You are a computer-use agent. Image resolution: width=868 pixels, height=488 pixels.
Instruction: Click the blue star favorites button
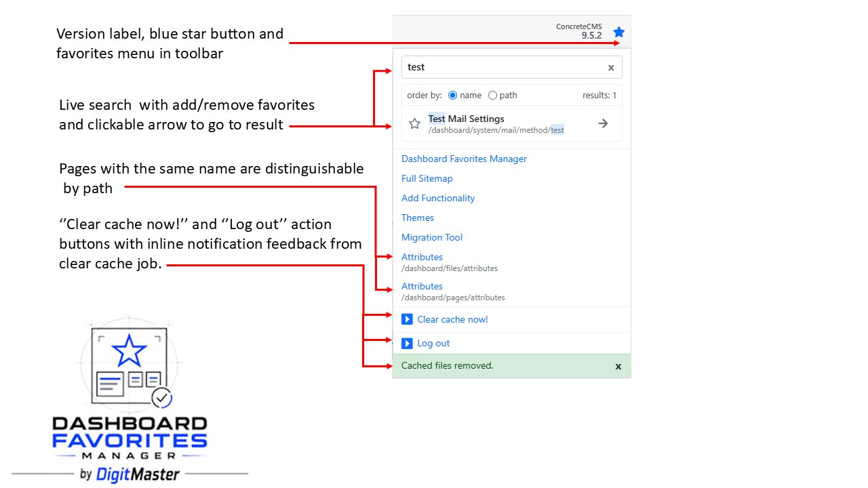618,32
